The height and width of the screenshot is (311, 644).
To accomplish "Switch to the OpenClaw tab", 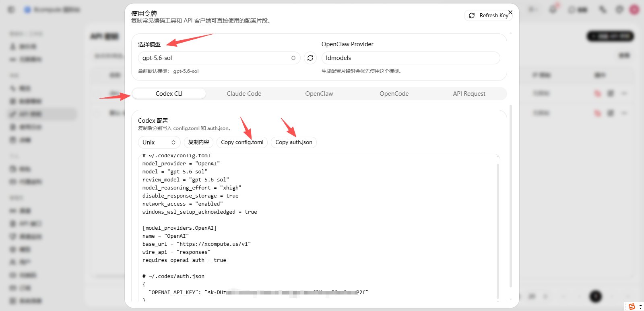I will [319, 94].
